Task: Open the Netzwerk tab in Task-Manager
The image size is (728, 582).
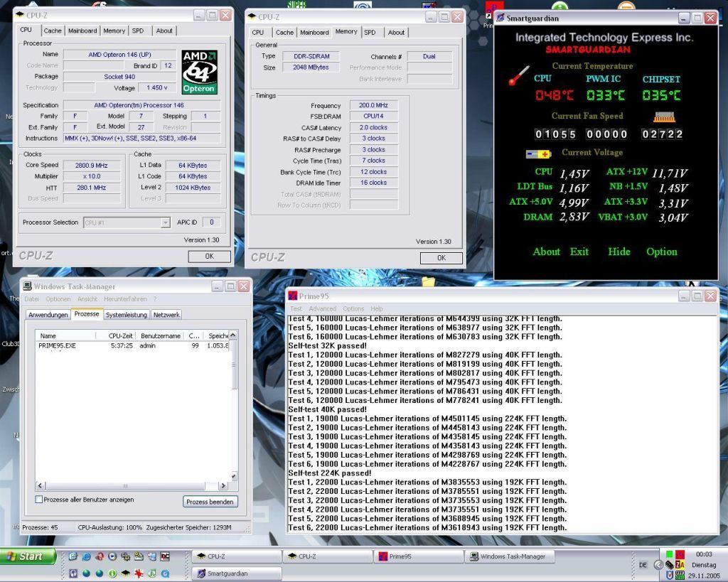Action: click(166, 315)
